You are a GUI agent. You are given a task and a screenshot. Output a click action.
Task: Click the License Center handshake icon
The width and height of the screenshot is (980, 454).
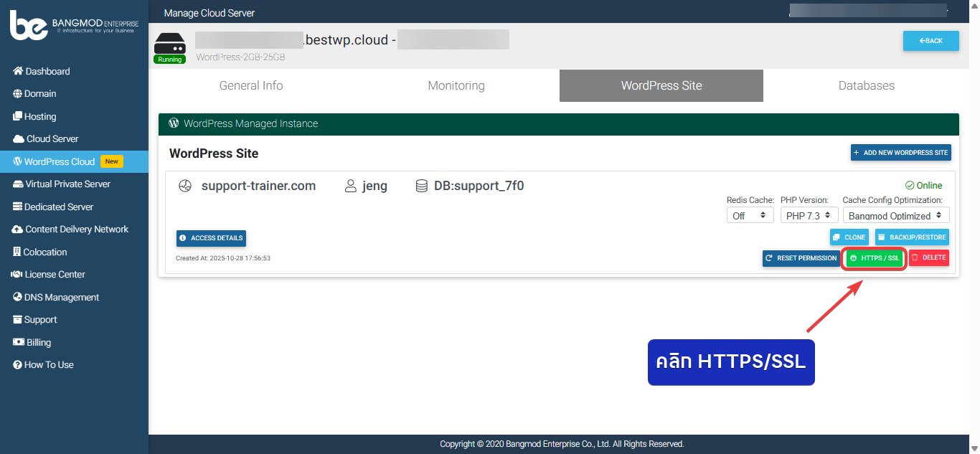[17, 275]
